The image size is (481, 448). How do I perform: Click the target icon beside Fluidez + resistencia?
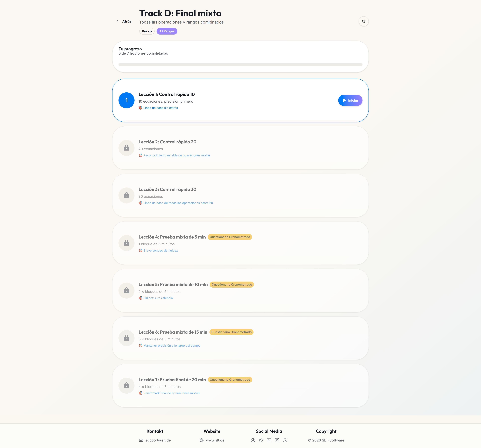point(141,298)
